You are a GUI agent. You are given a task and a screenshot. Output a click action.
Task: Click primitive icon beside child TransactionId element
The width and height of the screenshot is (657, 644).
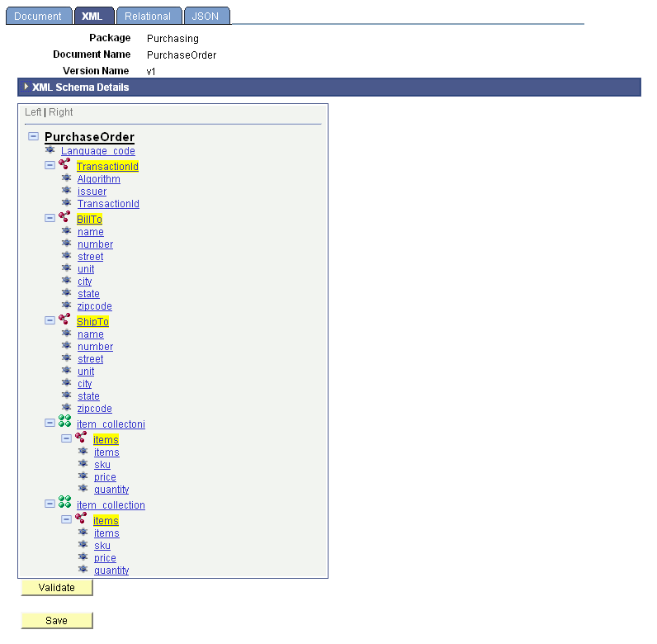pos(66,202)
